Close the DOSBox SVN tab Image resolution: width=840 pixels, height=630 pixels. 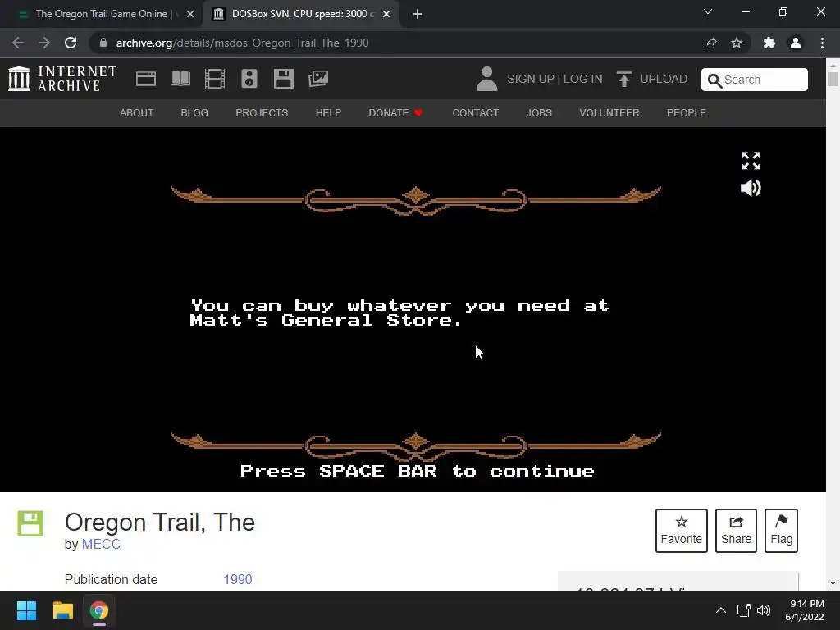pos(386,14)
